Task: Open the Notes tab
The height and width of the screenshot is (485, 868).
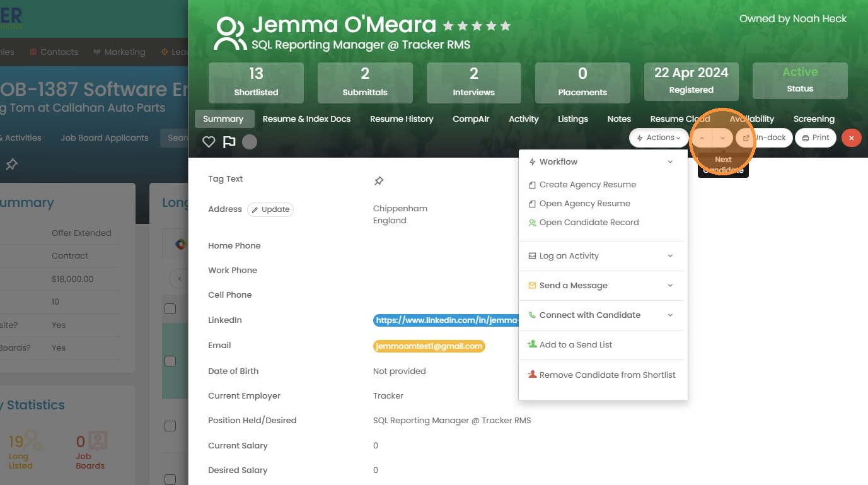Action: tap(619, 119)
